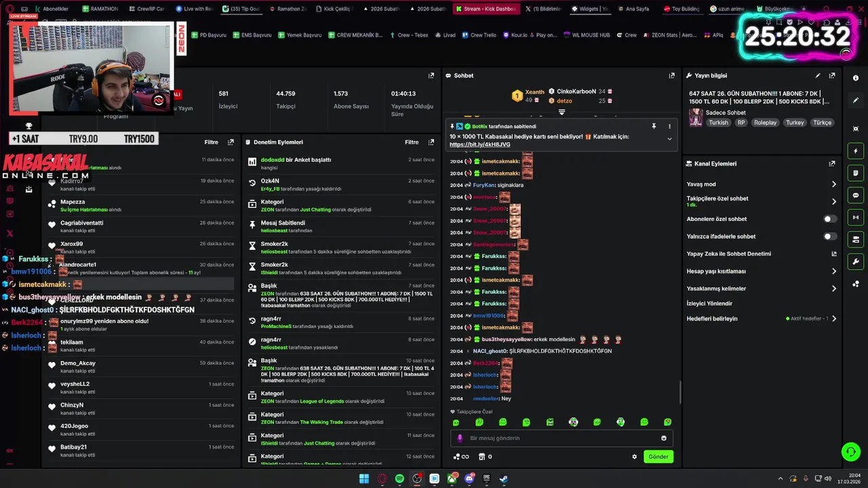Image resolution: width=868 pixels, height=488 pixels.
Task: Click the note icon in right sidebar
Action: (x=856, y=174)
